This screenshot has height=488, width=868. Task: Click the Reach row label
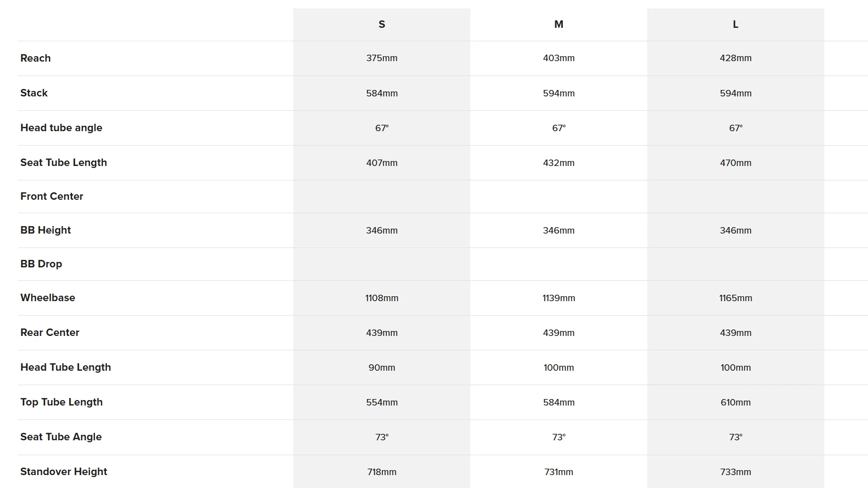[x=35, y=58]
